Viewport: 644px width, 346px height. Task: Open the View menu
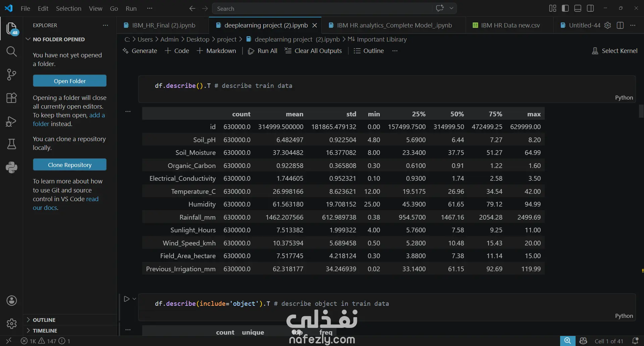click(96, 8)
